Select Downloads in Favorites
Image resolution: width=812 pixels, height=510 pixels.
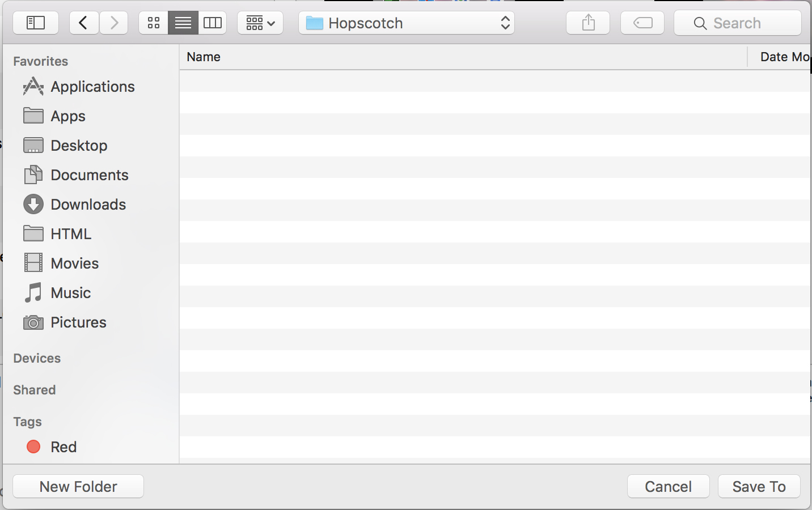coord(88,205)
